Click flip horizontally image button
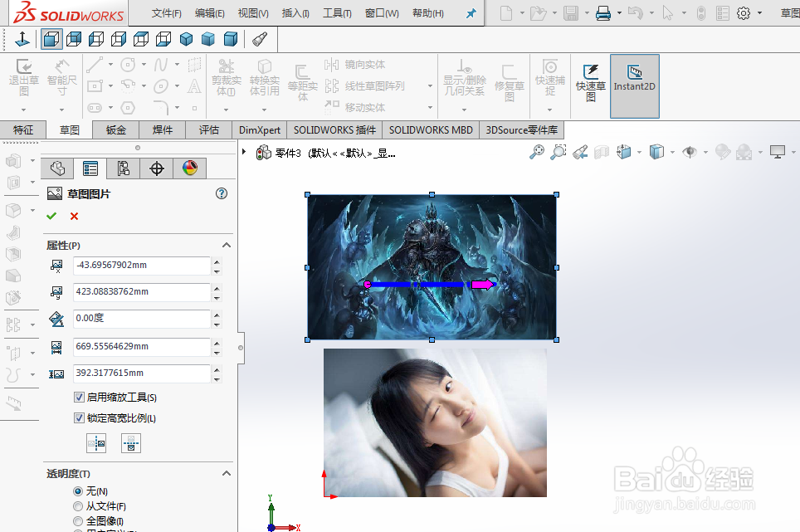The height and width of the screenshot is (532, 800). tap(96, 443)
